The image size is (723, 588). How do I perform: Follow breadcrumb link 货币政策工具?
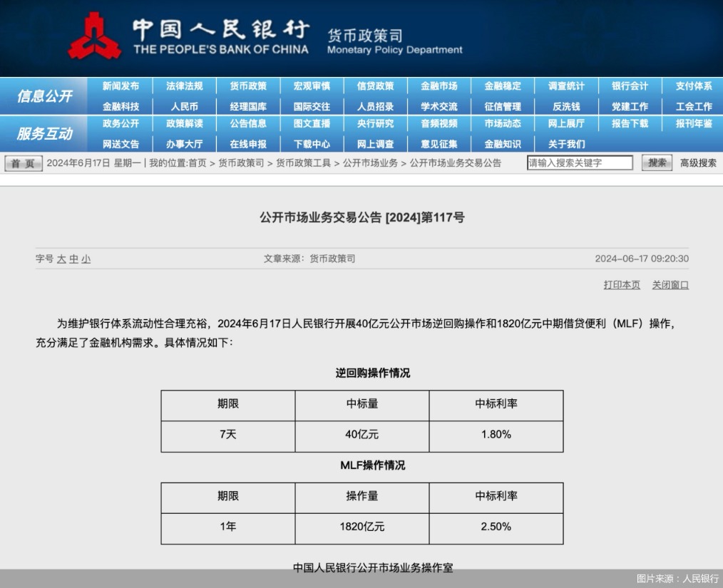click(304, 163)
